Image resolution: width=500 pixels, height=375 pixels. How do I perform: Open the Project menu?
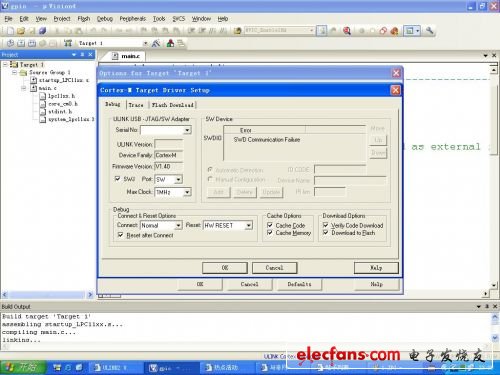[62, 19]
